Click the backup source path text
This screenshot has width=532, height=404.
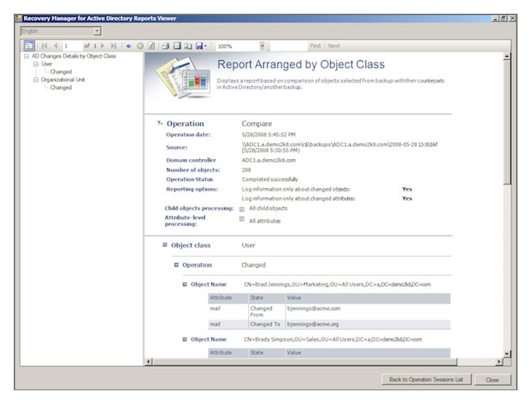[339, 147]
